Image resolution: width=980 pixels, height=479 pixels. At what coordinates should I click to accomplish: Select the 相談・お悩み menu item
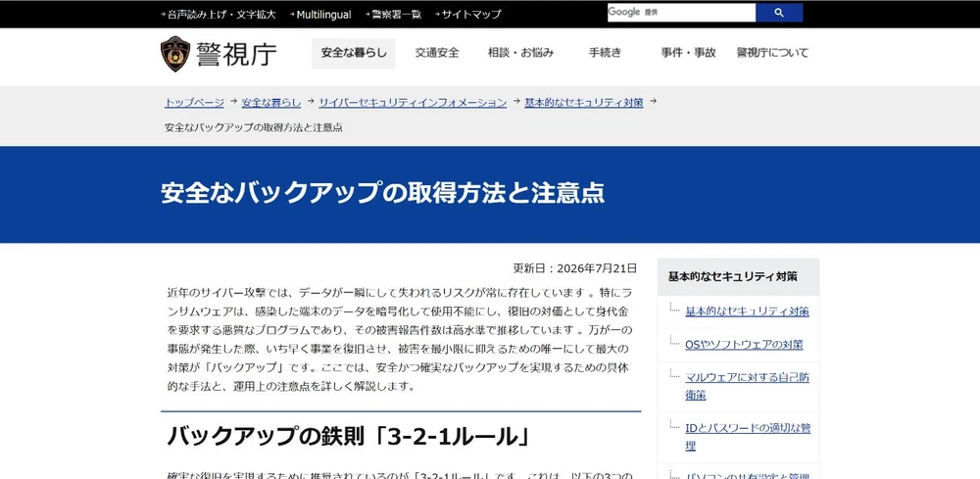(x=520, y=53)
